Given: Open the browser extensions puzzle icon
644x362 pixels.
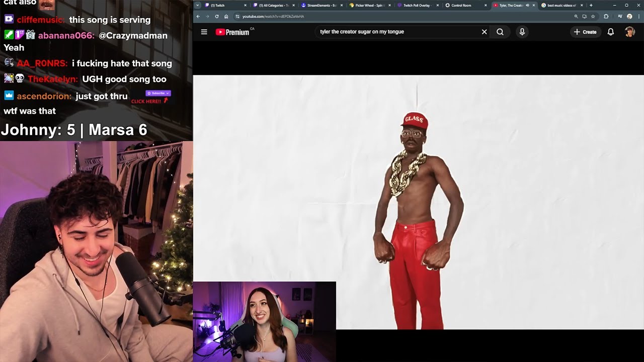Looking at the screenshot, I should 606,17.
